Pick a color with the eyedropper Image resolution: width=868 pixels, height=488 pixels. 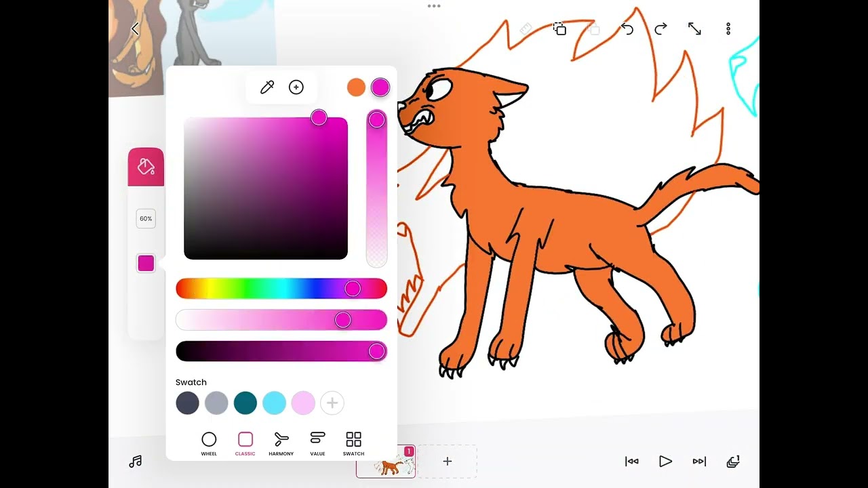(267, 87)
